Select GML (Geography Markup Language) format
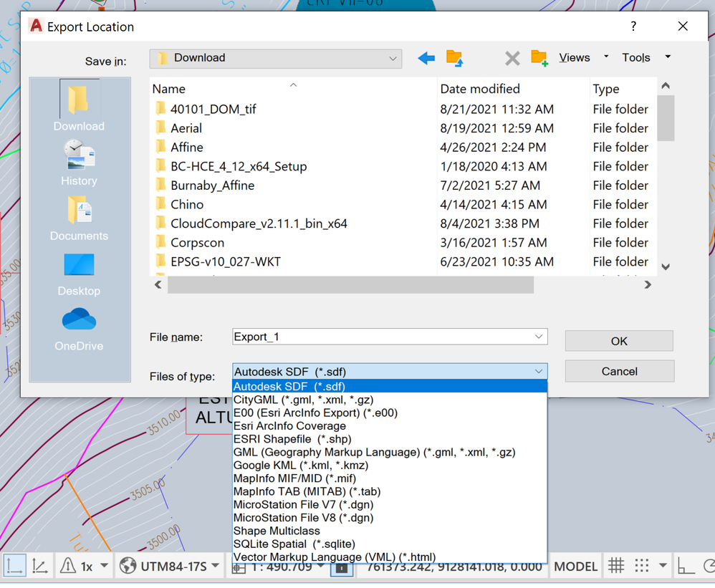Viewport: 715px width, 588px height. (x=390, y=452)
